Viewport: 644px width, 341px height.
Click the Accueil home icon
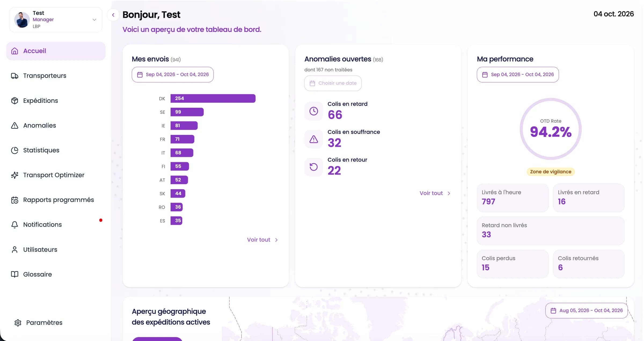pos(14,51)
